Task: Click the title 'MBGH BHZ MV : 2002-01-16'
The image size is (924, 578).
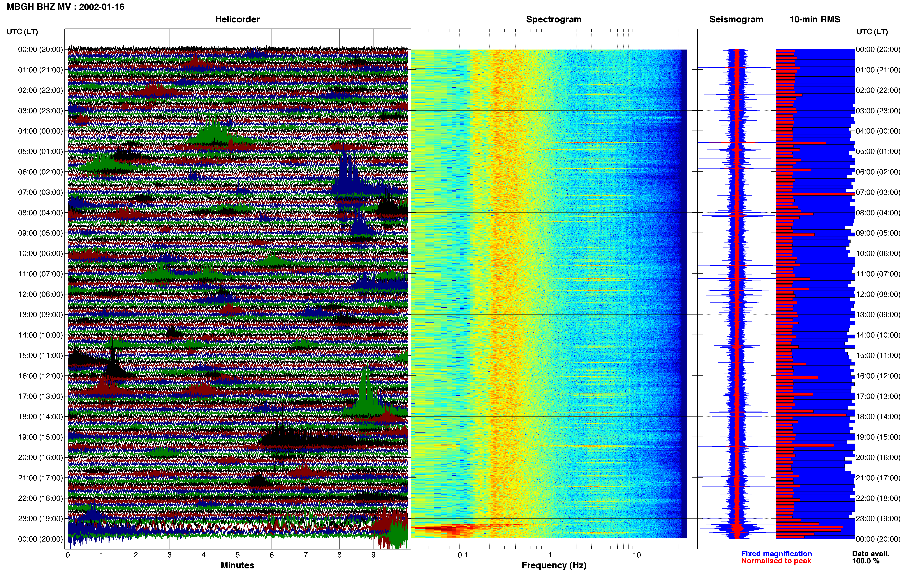Action: click(65, 7)
